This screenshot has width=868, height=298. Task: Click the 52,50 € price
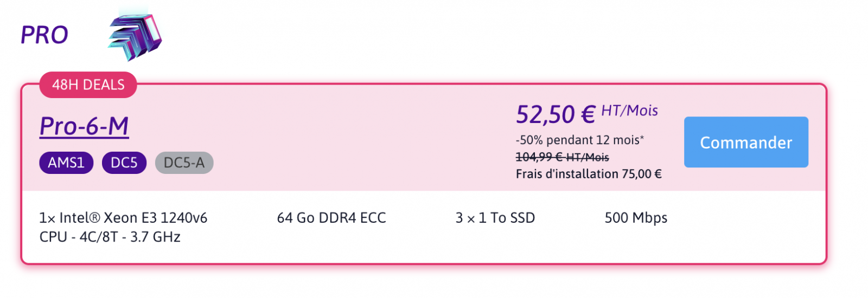[x=556, y=114]
